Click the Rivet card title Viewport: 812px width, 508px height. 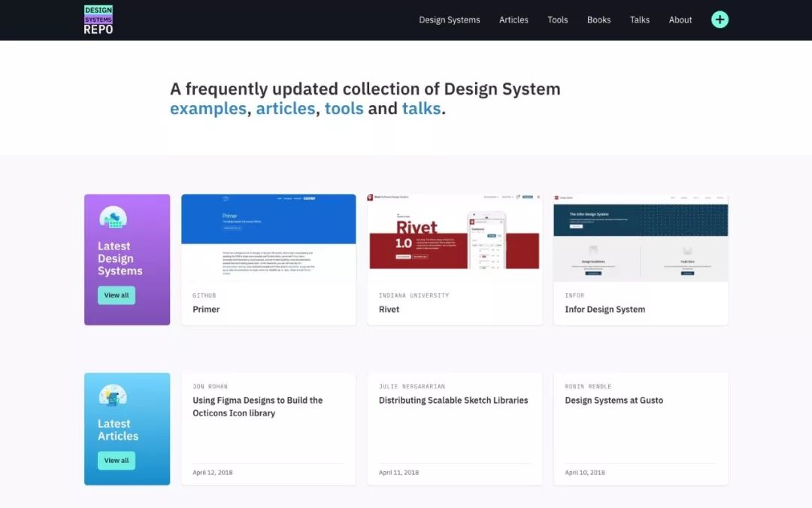pyautogui.click(x=389, y=309)
